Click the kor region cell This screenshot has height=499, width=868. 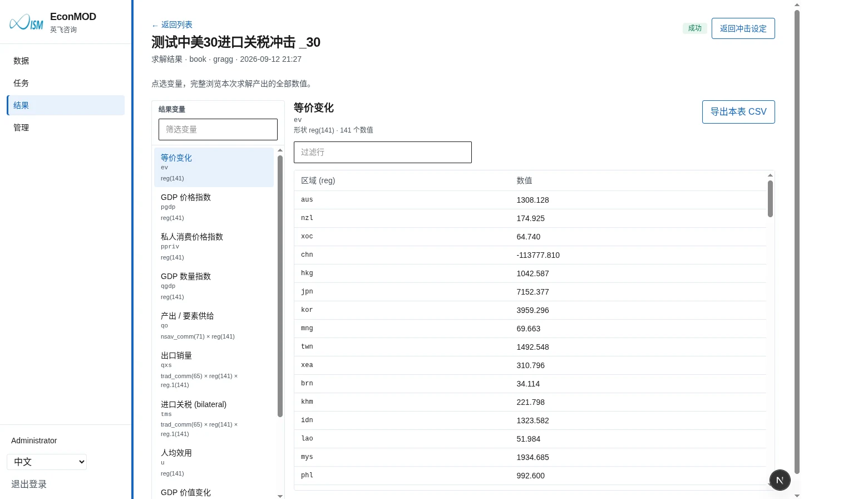(307, 310)
